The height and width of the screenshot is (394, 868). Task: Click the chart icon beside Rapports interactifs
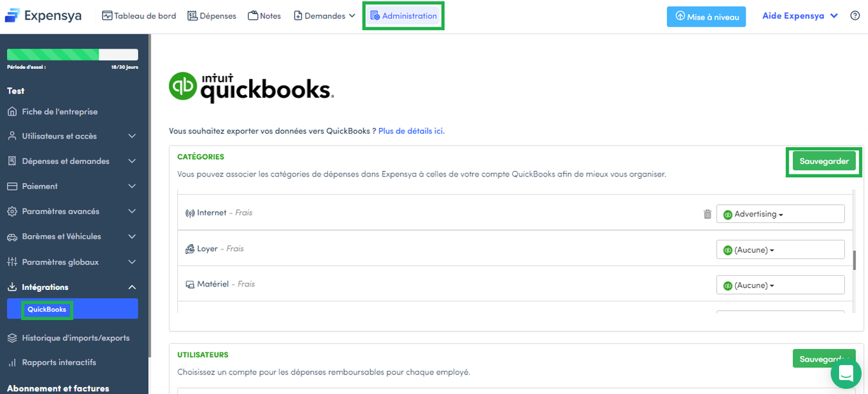(12, 362)
